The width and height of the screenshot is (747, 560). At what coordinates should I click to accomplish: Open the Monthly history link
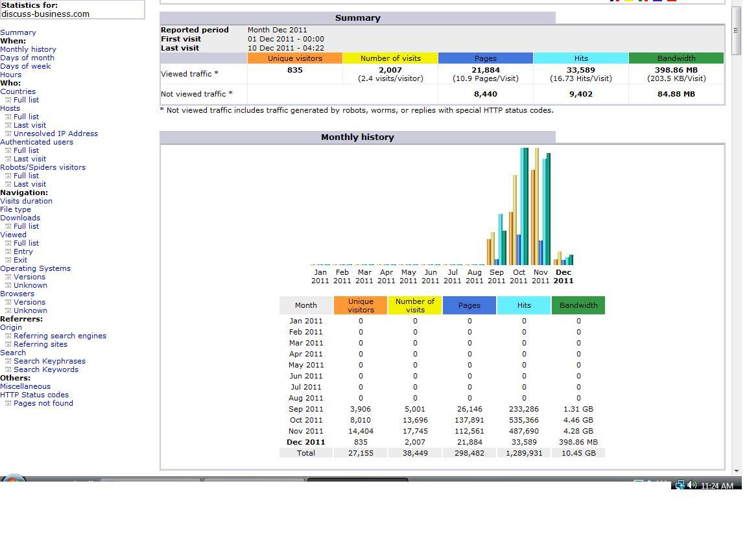(x=28, y=49)
